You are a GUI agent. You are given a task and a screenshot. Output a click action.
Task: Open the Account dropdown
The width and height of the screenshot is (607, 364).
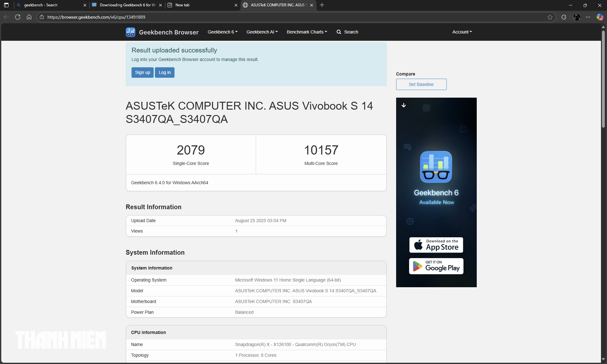[462, 32]
